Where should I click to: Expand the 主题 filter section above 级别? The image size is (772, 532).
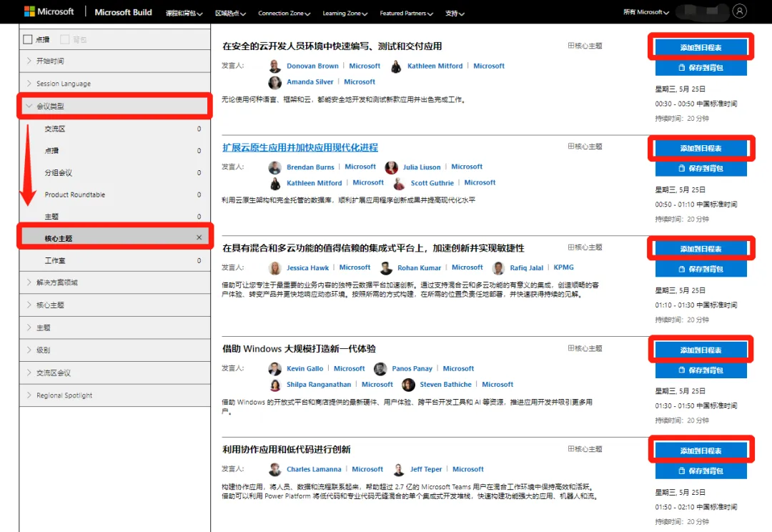114,328
